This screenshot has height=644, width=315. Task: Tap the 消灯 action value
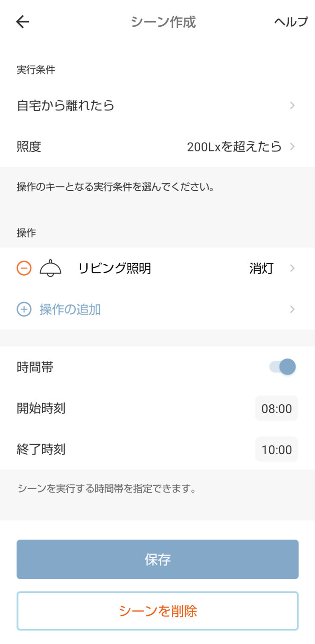261,268
